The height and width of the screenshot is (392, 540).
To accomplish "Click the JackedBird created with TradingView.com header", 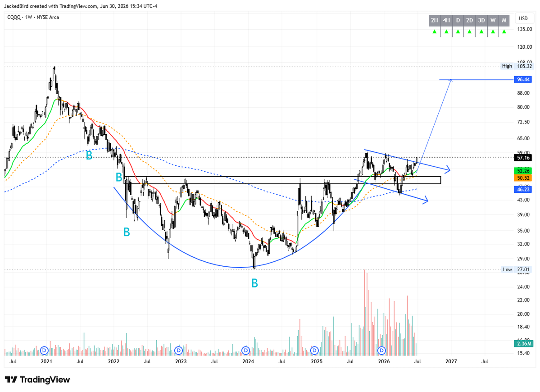I will 81,6.
